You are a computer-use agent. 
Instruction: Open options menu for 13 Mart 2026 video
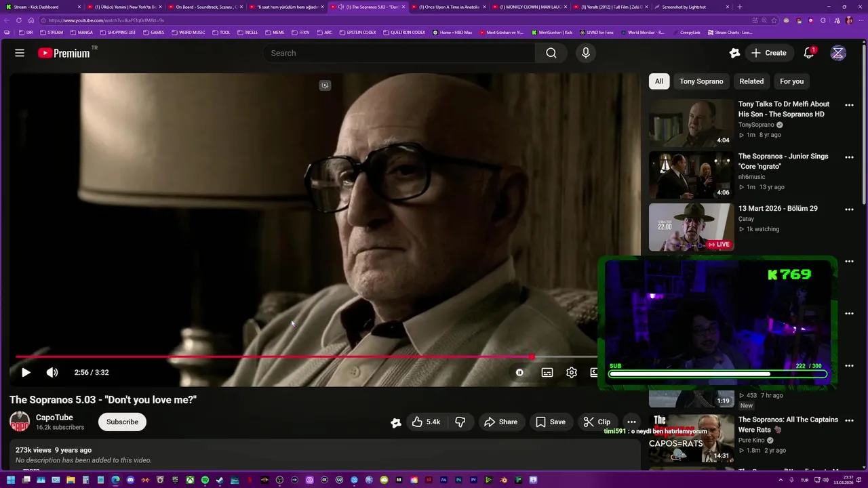(x=849, y=209)
